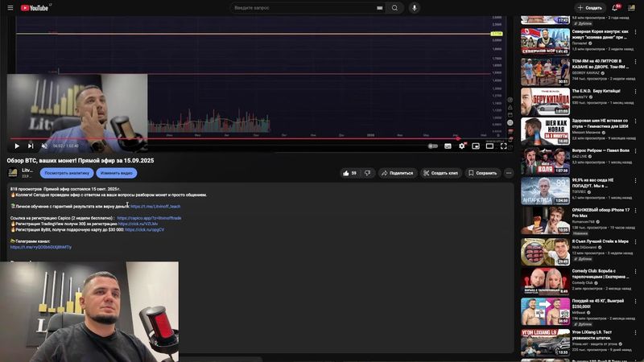This screenshot has height=362, width=644.
Task: Enter fullscreen mode in the player
Action: pyautogui.click(x=504, y=146)
